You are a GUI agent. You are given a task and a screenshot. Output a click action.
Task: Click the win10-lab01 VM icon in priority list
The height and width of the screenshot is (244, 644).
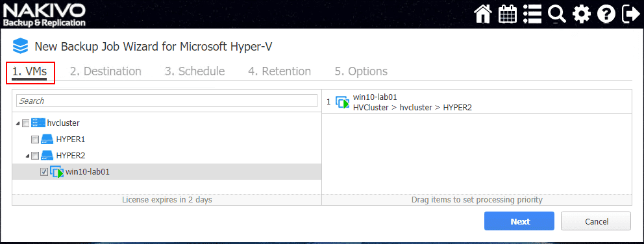click(x=343, y=103)
